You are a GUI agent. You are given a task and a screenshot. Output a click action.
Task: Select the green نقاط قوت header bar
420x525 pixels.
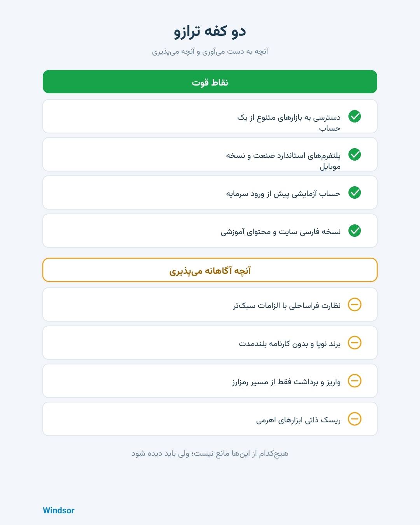[210, 82]
